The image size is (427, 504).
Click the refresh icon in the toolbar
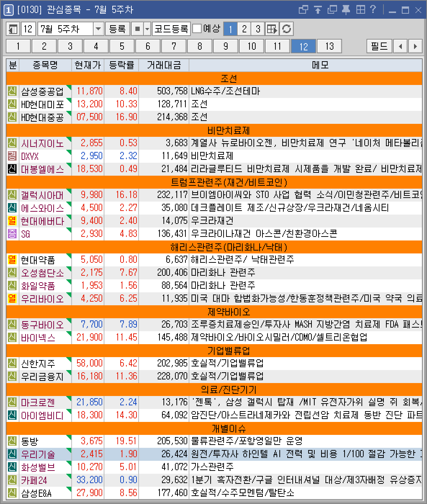pos(287,29)
